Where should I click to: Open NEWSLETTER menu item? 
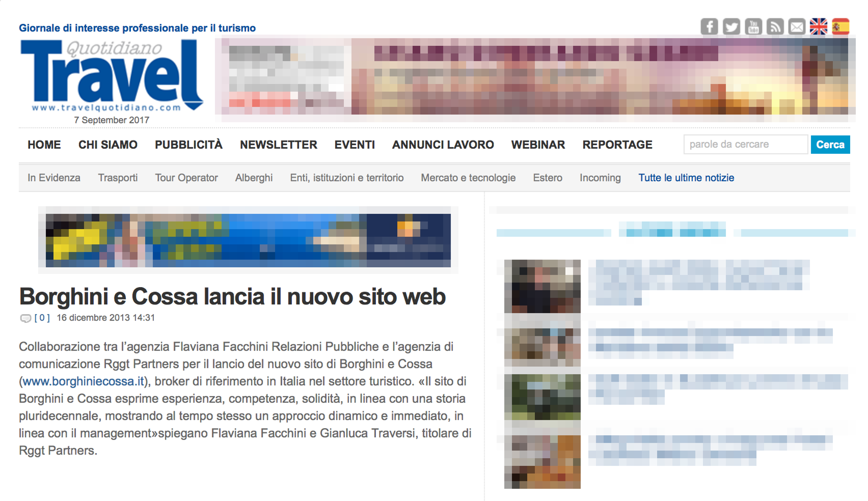point(278,145)
